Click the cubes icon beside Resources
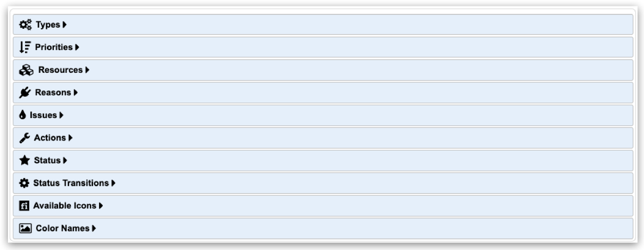The height and width of the screenshot is (250, 644). point(27,70)
